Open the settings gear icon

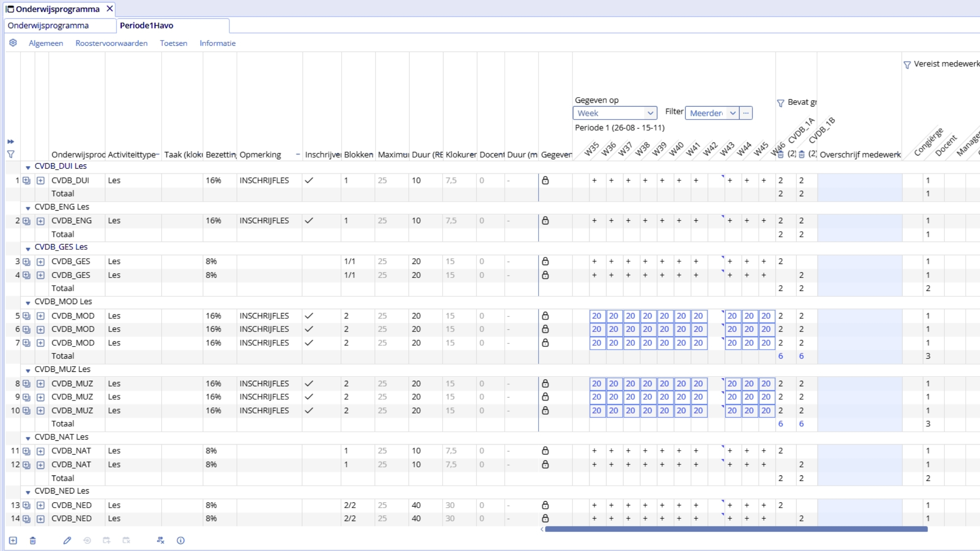(13, 43)
